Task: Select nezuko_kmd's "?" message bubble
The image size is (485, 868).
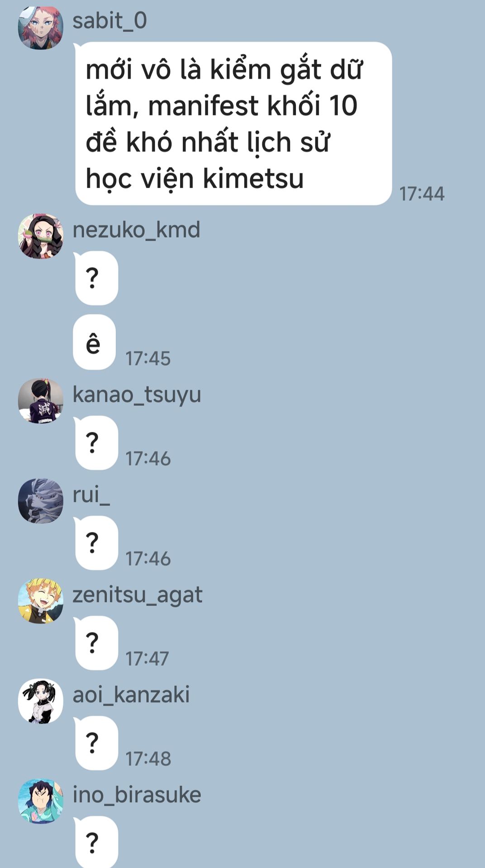Action: coord(96,278)
